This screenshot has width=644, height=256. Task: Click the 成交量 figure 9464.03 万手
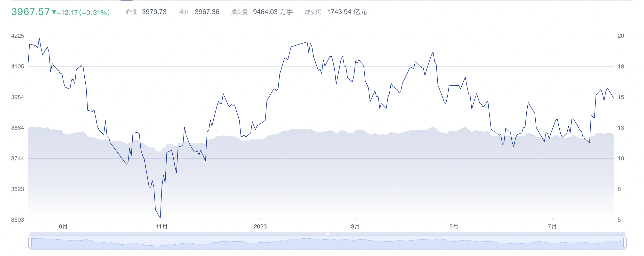[273, 12]
